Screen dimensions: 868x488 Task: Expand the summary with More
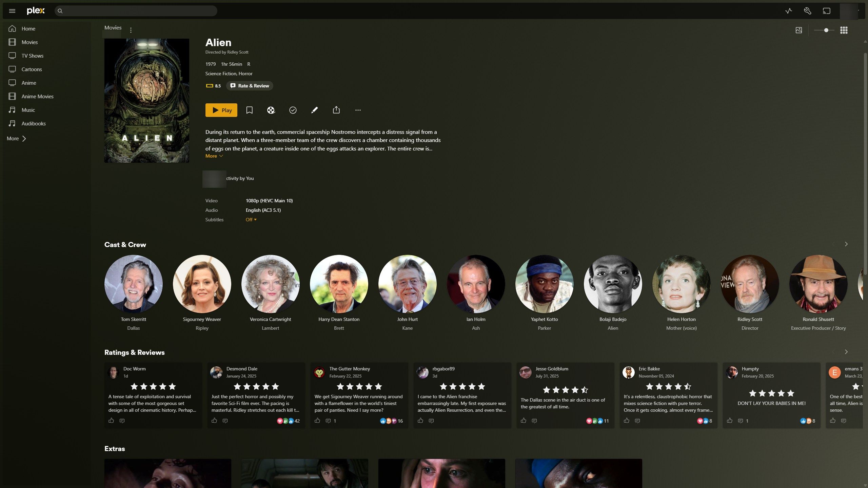[x=214, y=156]
